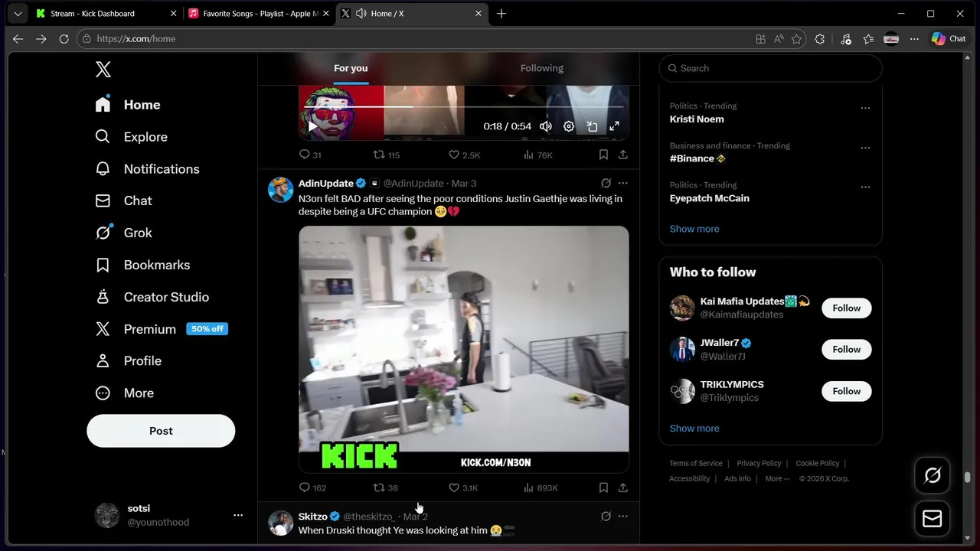
Task: Show more trending topics
Action: tap(694, 229)
